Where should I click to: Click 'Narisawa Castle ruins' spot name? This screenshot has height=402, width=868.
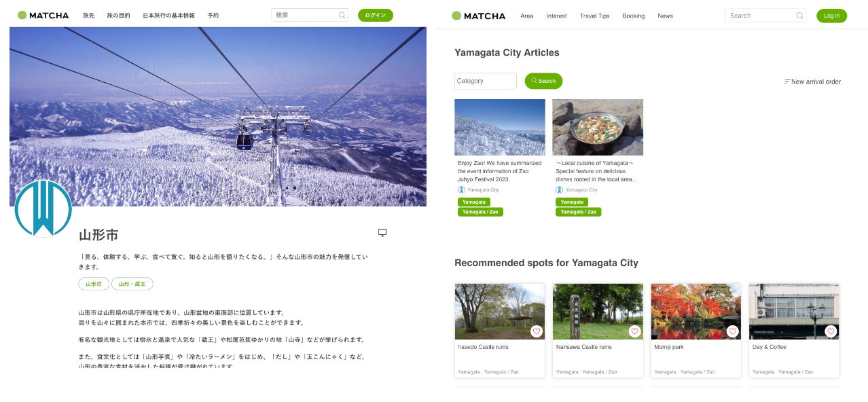[x=584, y=347]
